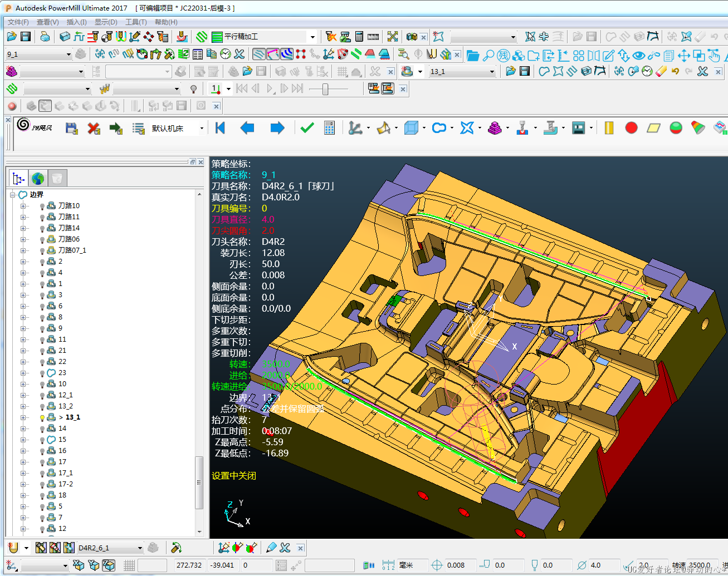Click the yellow parallelogram plane icon

653,128
